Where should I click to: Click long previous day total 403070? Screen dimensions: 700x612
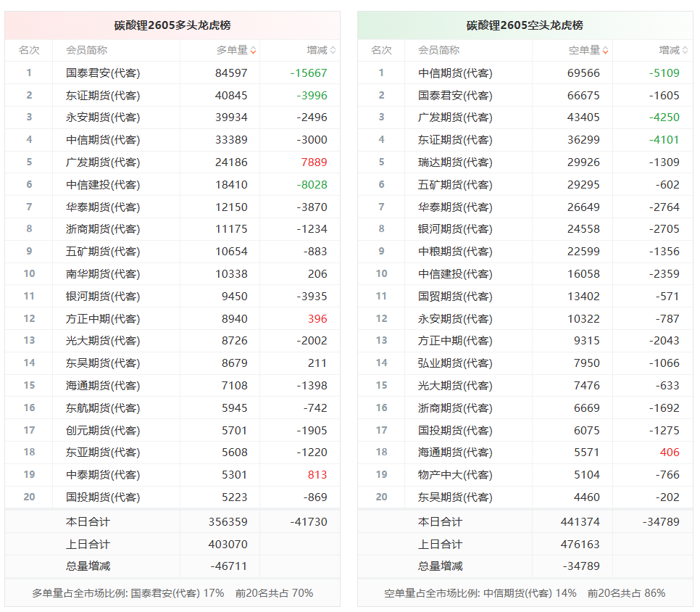point(228,544)
